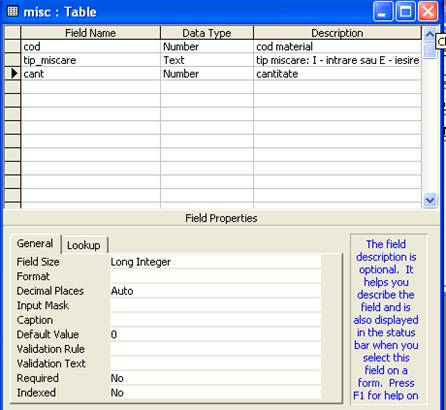Click the Indexed property value No

[x=215, y=393]
